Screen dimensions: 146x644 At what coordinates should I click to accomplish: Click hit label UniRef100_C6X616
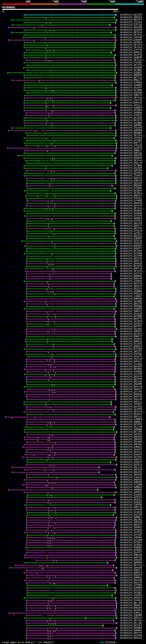131,324
